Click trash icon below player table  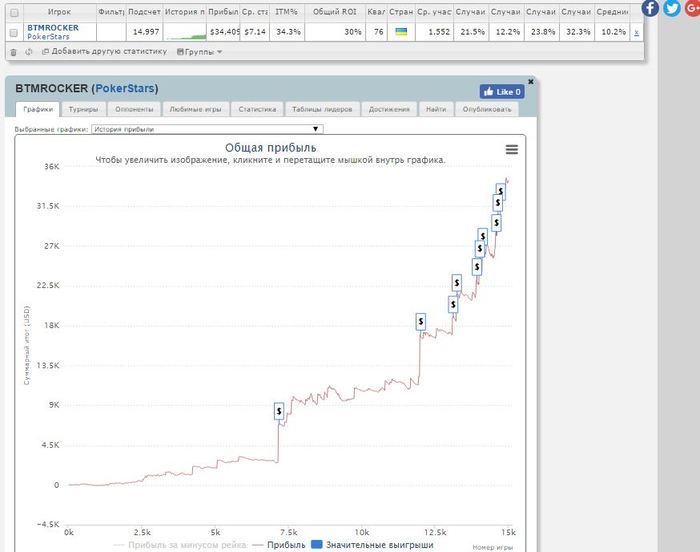click(13, 52)
